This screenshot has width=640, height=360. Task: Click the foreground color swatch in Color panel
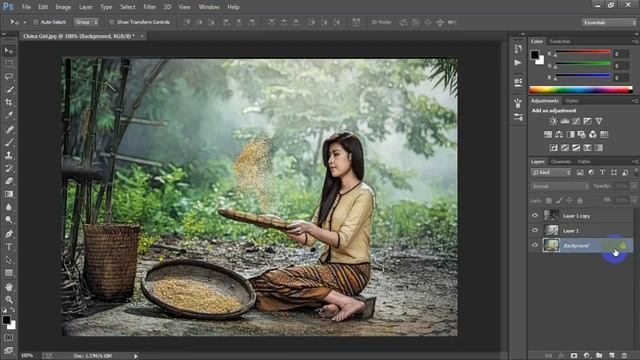pyautogui.click(x=535, y=55)
